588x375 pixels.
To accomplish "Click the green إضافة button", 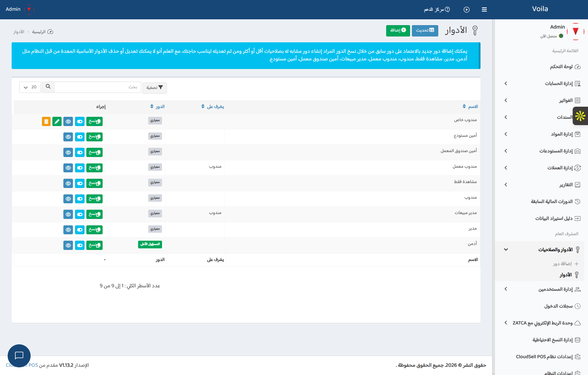I will [398, 30].
